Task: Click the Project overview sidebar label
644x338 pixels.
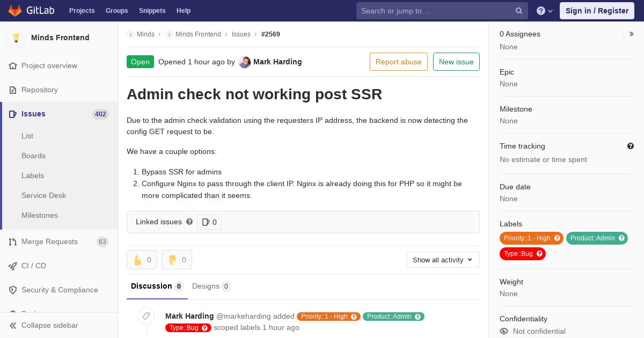Action: click(x=49, y=65)
